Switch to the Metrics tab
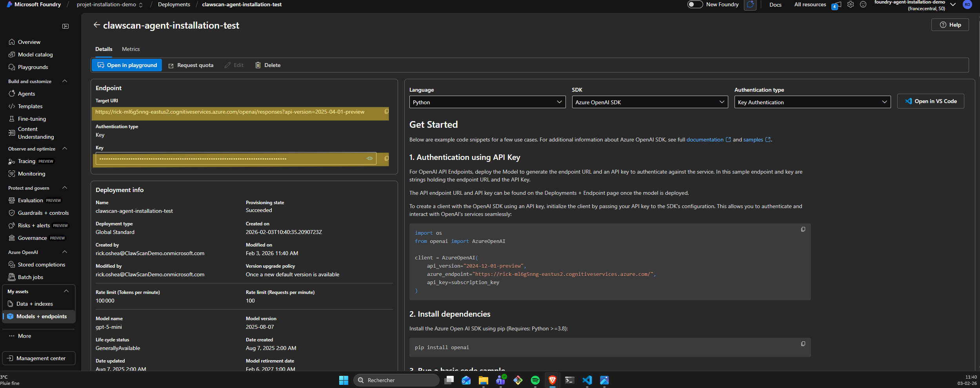This screenshot has width=980, height=388. [131, 49]
